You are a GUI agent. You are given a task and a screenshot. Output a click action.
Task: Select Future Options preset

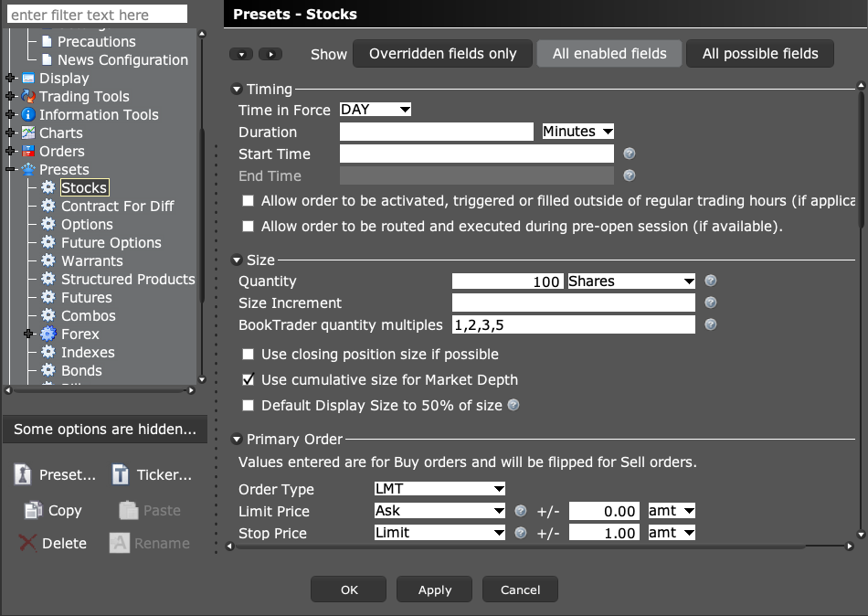111,242
